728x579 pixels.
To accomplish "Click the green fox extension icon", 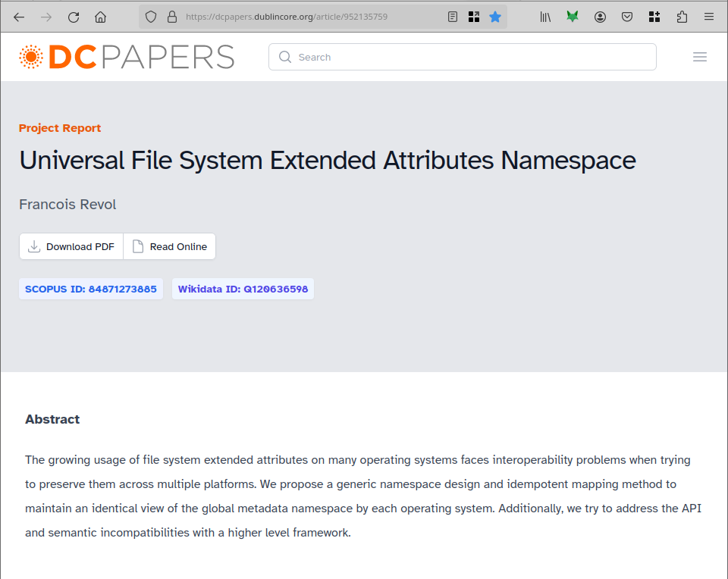I will (573, 17).
